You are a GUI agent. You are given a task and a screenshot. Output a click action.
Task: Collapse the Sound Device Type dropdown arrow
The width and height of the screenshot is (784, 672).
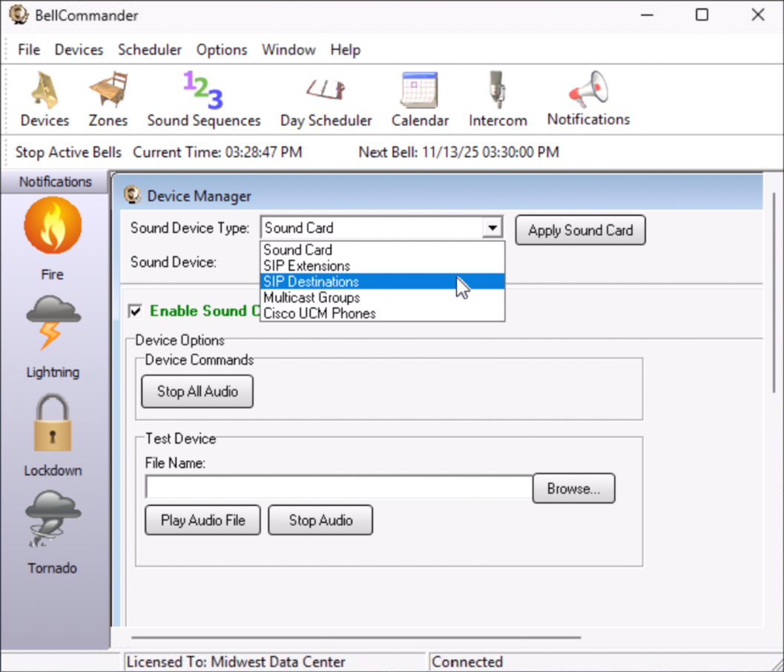(492, 228)
